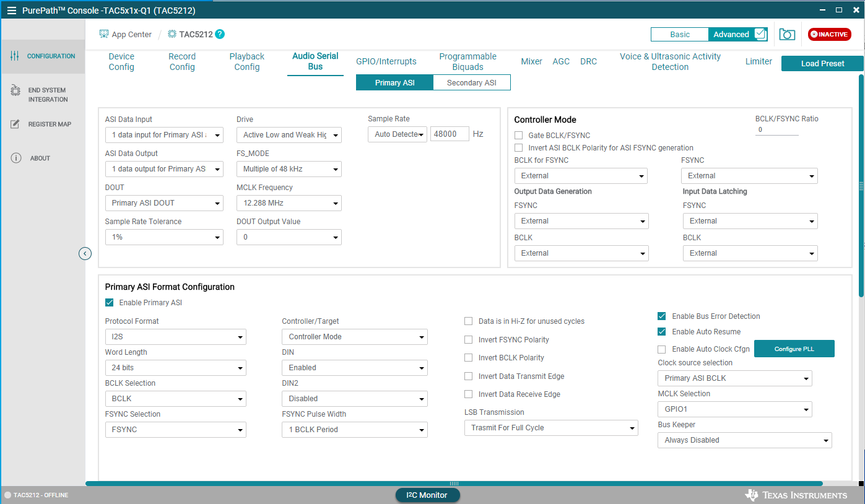Click the Load Preset button

[822, 64]
